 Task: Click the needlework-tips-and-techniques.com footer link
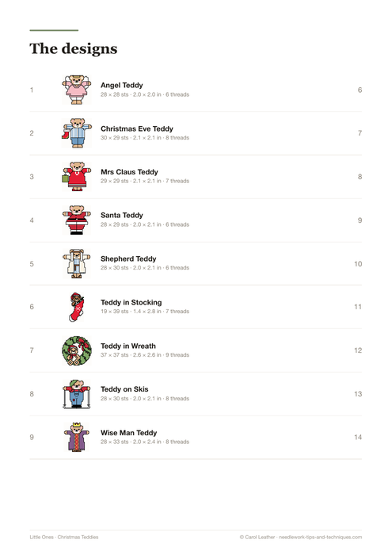tap(320, 537)
